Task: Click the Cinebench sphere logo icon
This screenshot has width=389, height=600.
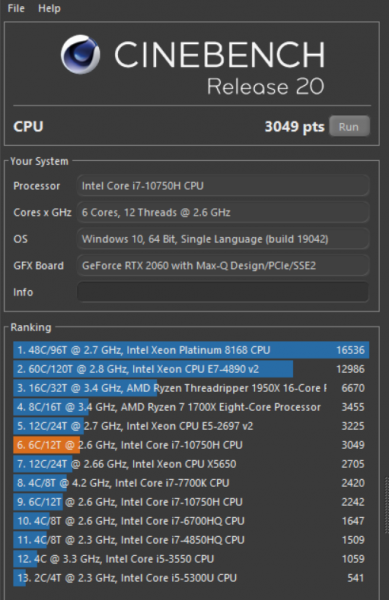Action: coord(80,54)
